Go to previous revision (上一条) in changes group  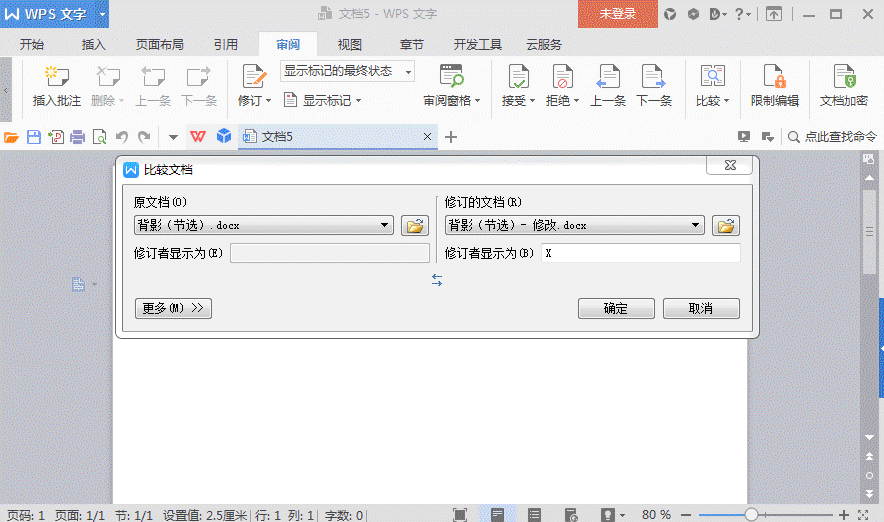(608, 76)
